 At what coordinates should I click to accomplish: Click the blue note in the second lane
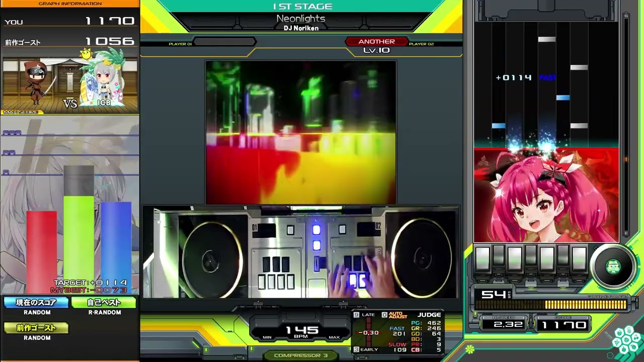click(x=499, y=126)
